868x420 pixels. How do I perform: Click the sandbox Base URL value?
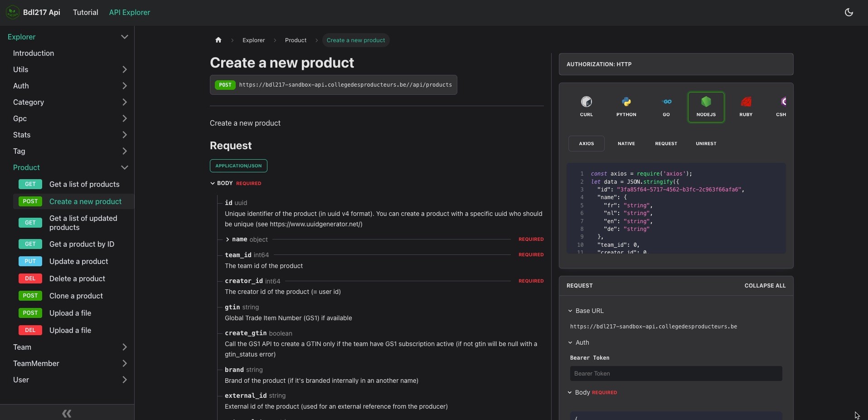653,327
